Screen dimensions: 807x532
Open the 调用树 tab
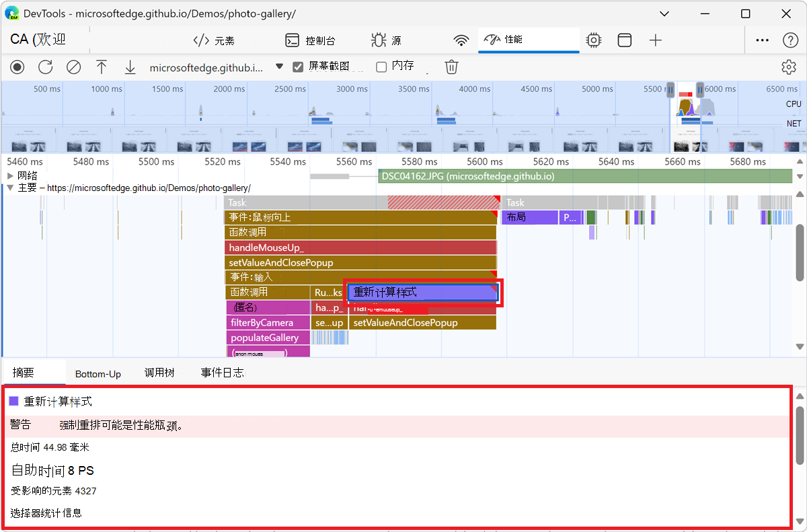(x=159, y=373)
